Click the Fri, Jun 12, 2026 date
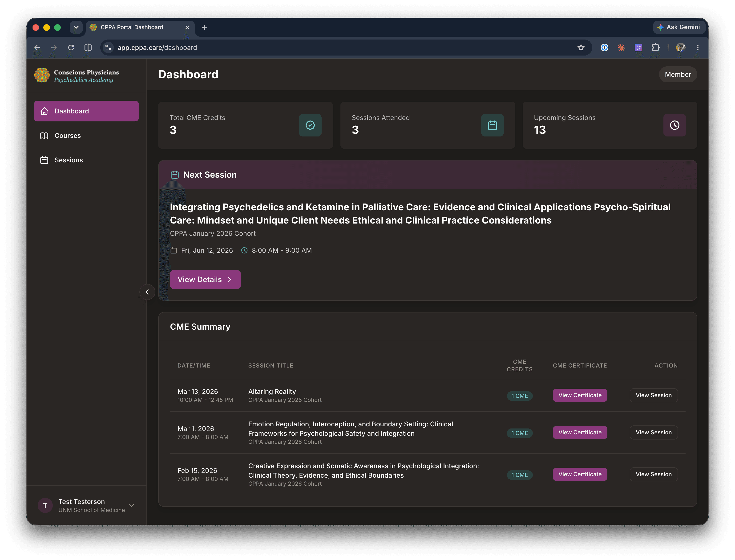This screenshot has width=735, height=560. click(x=207, y=250)
